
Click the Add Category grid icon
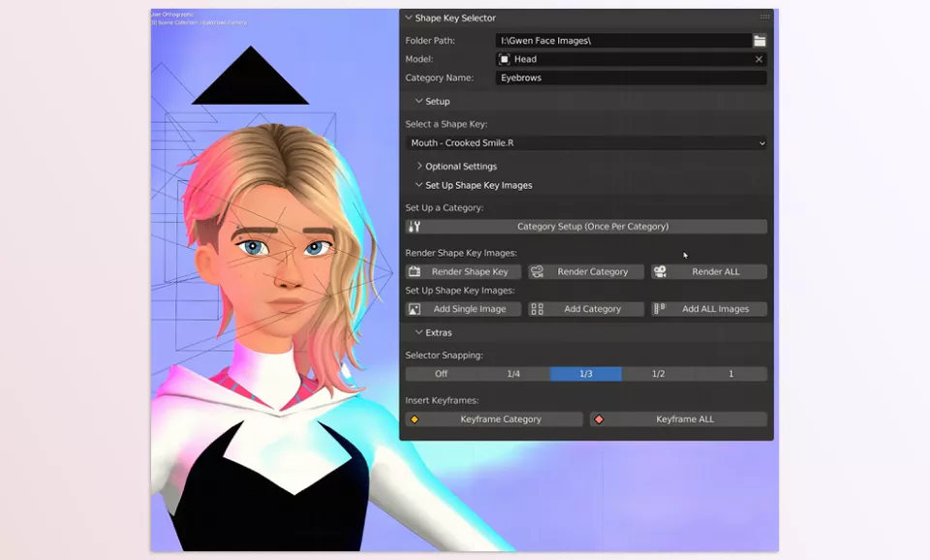pos(537,309)
